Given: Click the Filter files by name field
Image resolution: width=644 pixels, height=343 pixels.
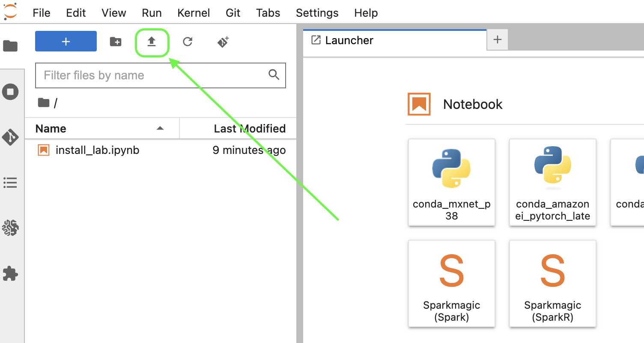Looking at the screenshot, I should (x=161, y=75).
